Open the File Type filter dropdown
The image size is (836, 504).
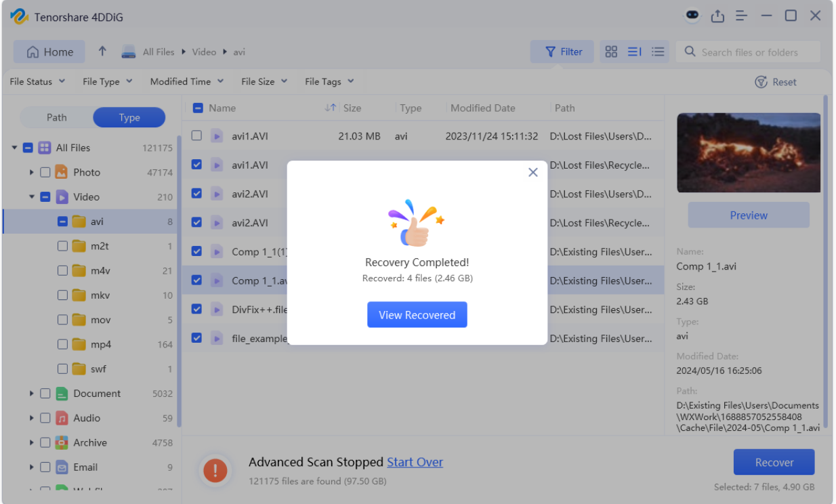point(107,82)
